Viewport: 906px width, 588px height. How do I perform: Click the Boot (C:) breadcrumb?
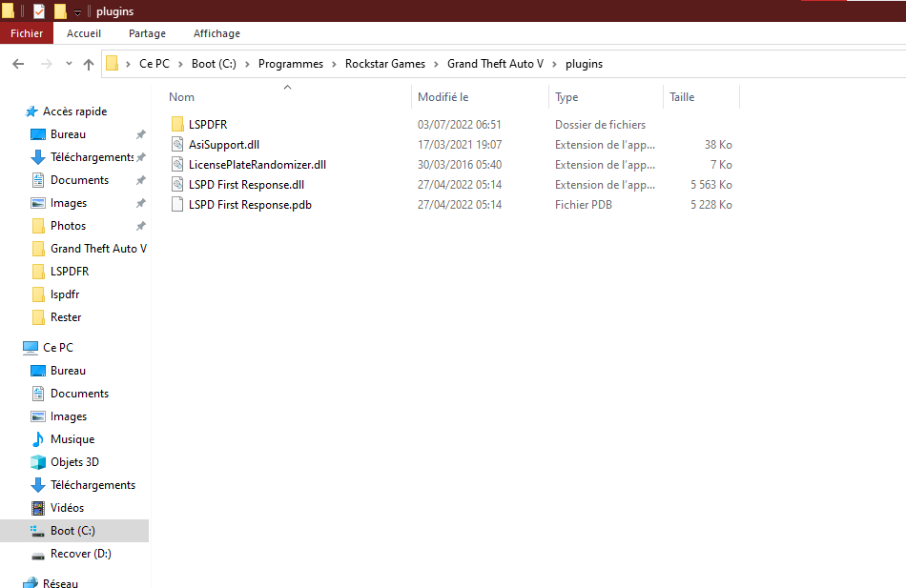[x=214, y=64]
